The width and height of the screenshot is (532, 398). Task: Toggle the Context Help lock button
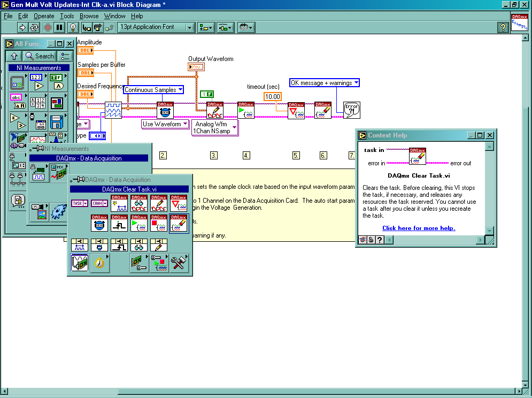371,240
